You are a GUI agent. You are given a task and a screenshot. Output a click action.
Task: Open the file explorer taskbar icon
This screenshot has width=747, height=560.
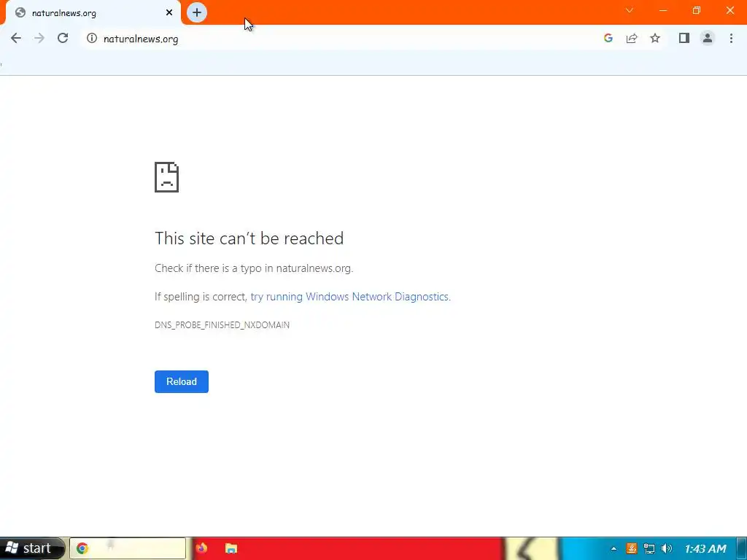231,548
